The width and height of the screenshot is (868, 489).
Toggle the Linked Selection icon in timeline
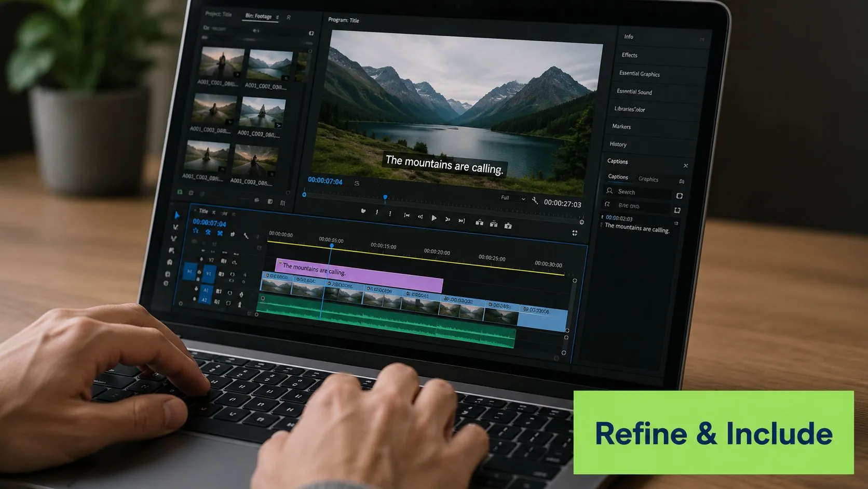point(220,233)
